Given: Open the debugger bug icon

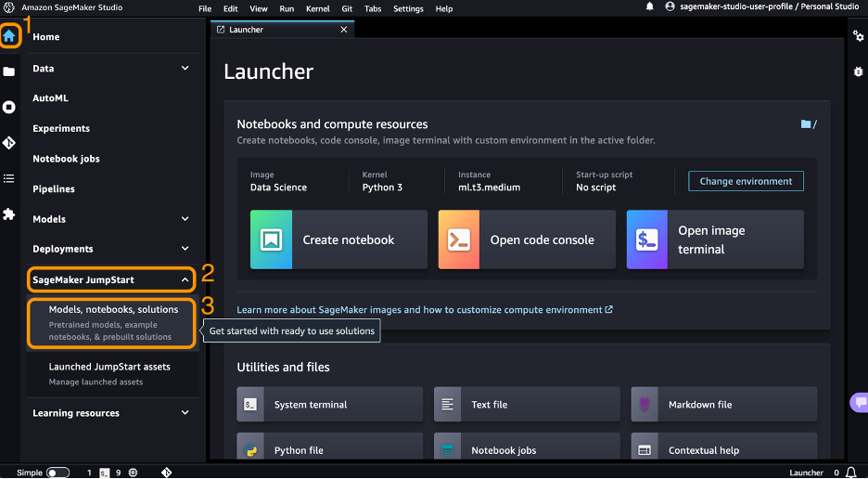Looking at the screenshot, I should (858, 71).
